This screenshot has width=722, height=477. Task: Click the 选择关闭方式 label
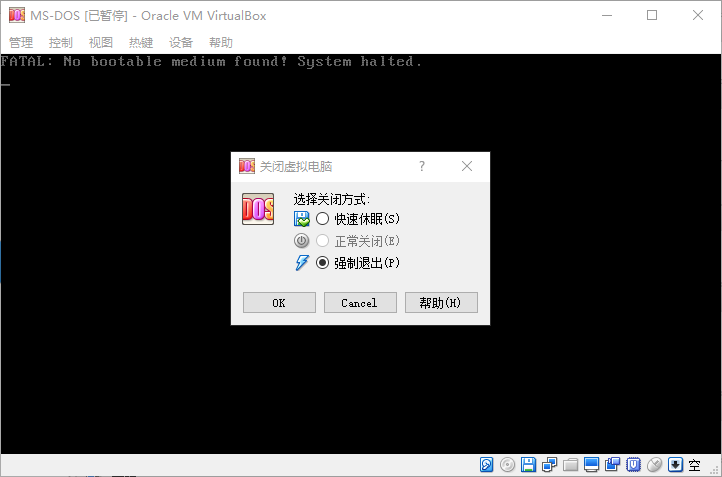tap(332, 199)
